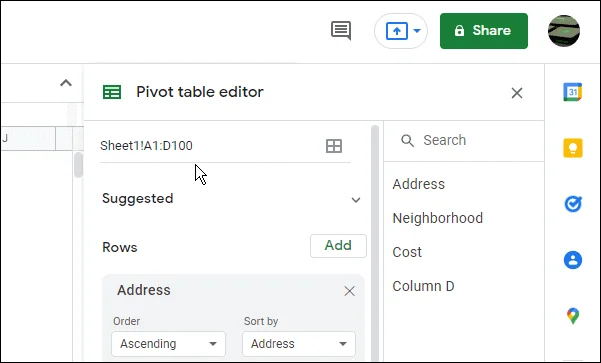Click the select data range grid icon
Screen dimensions: 601x363
[334, 146]
